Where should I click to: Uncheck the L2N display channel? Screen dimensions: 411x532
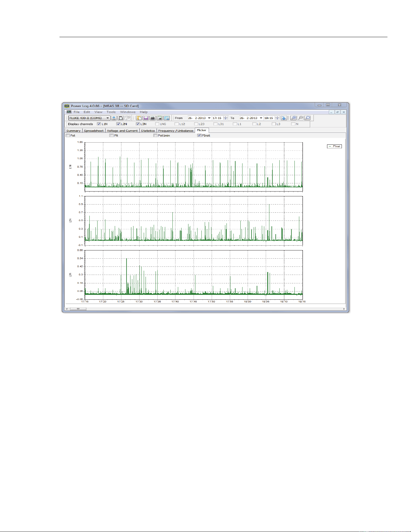point(118,124)
